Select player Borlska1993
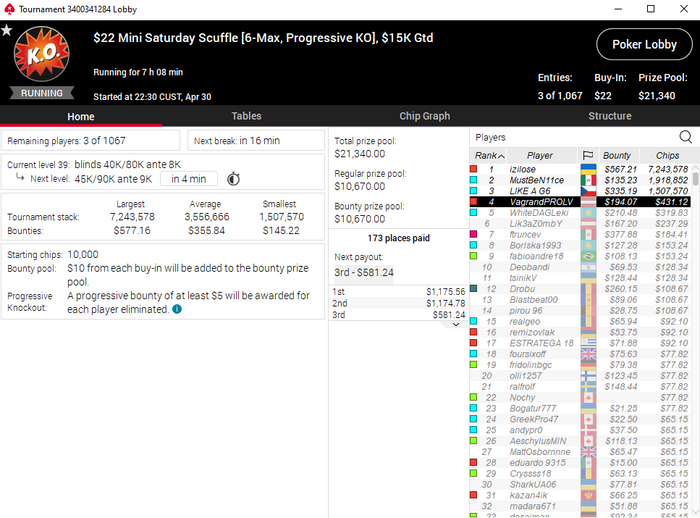This screenshot has width=700, height=518. point(579,245)
